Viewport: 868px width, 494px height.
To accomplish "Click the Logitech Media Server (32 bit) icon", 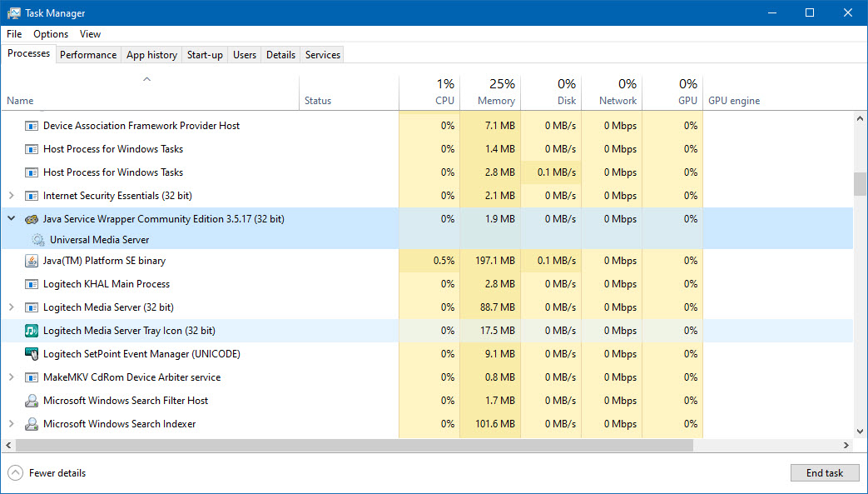I will pyautogui.click(x=32, y=307).
